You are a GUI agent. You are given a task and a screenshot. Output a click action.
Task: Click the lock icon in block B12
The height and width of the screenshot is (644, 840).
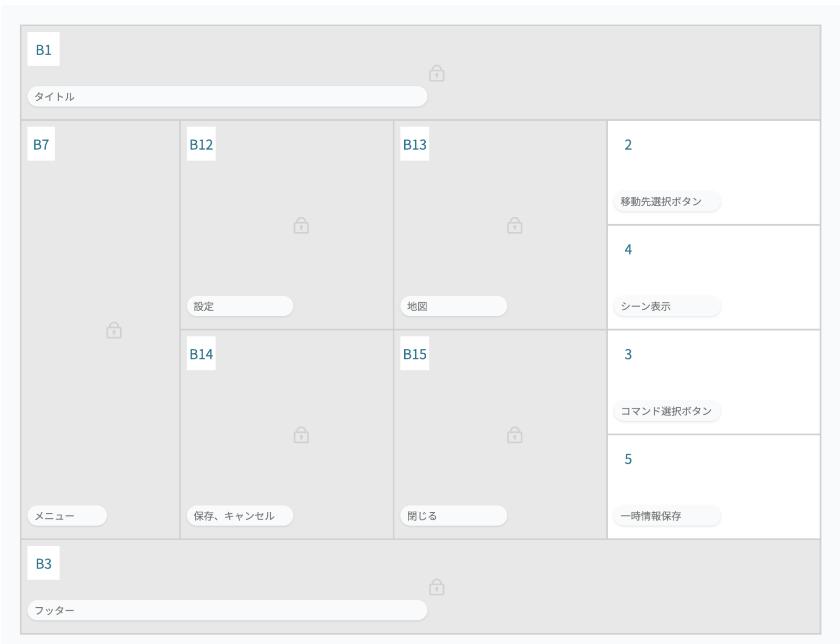click(301, 226)
